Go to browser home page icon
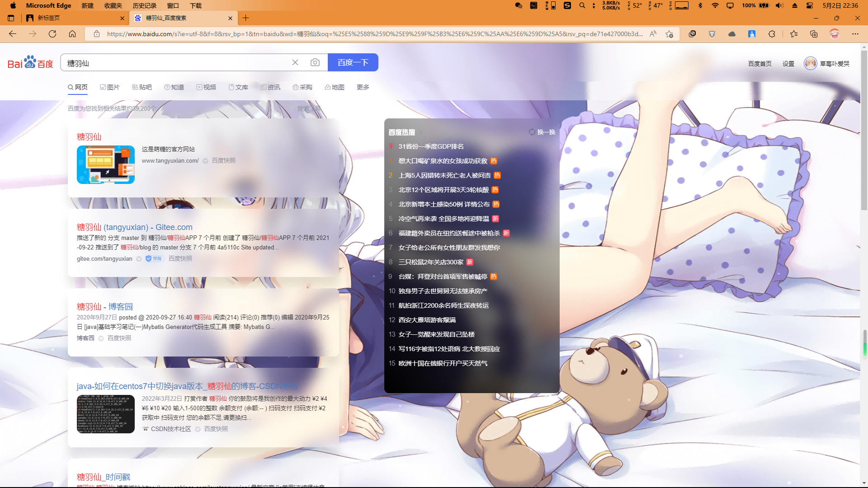This screenshot has height=488, width=868. [72, 34]
